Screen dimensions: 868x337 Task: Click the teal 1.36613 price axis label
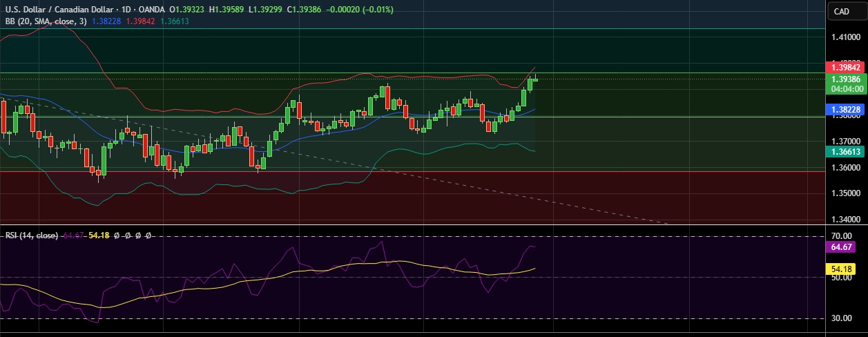pyautogui.click(x=845, y=151)
